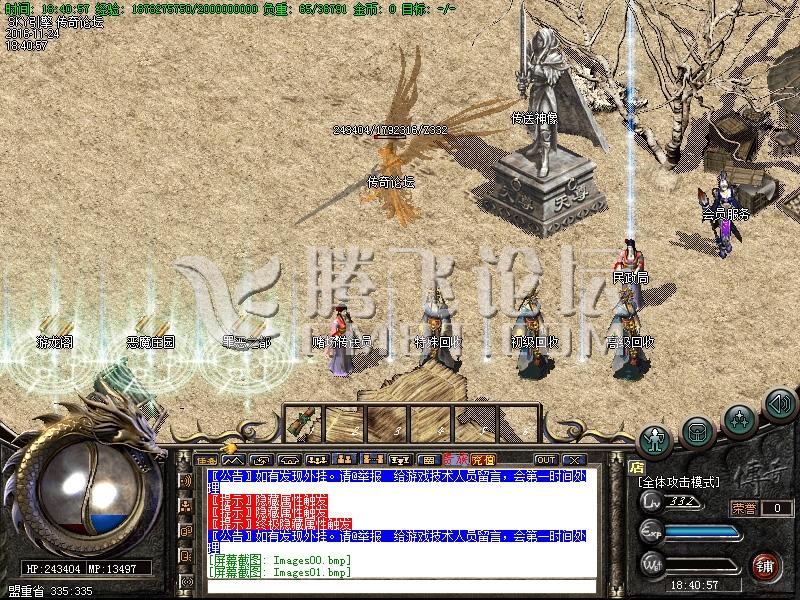Image resolution: width=800 pixels, height=600 pixels.
Task: Open the three-person group toolbar icon
Action: click(x=316, y=460)
